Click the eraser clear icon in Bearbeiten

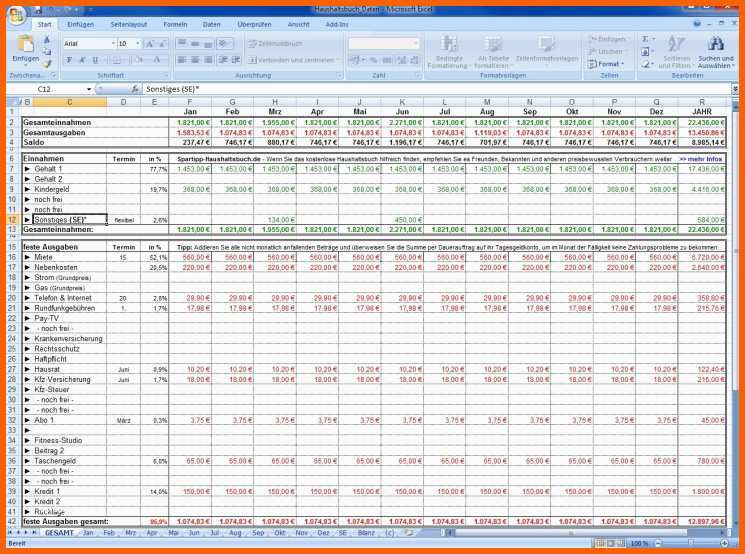pyautogui.click(x=645, y=64)
